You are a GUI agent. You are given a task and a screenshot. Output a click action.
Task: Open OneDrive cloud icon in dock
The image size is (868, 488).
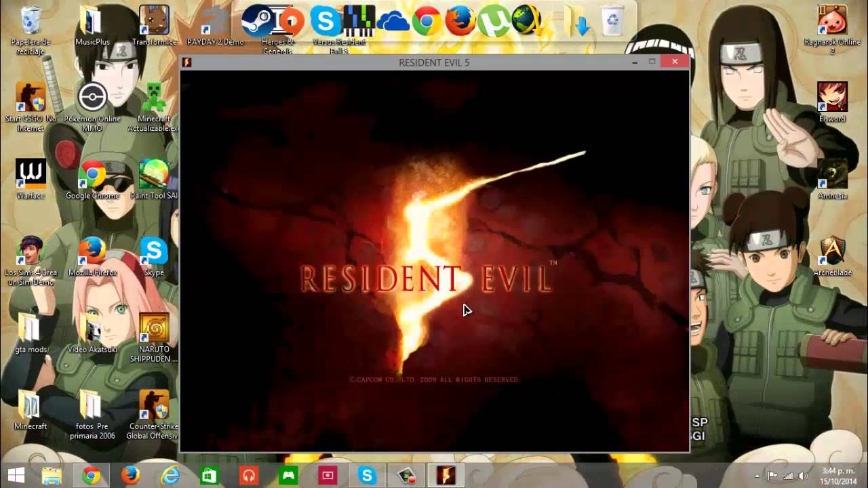tap(393, 22)
